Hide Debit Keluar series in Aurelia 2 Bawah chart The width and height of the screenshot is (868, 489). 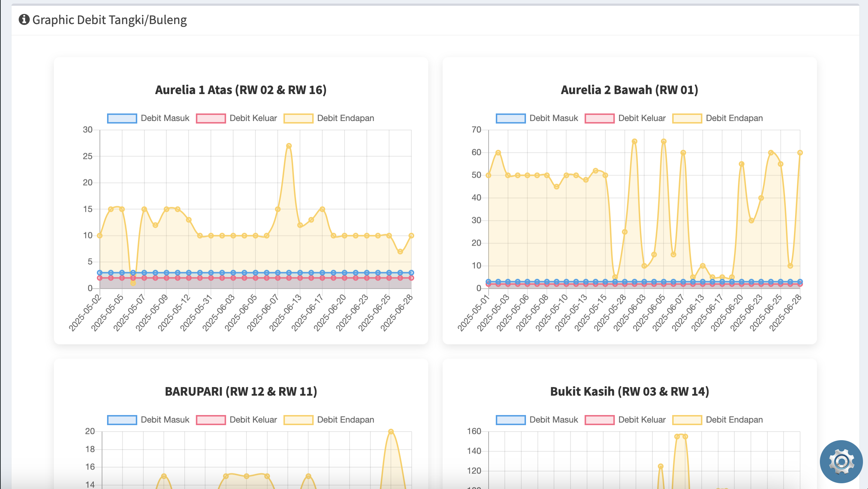click(625, 118)
